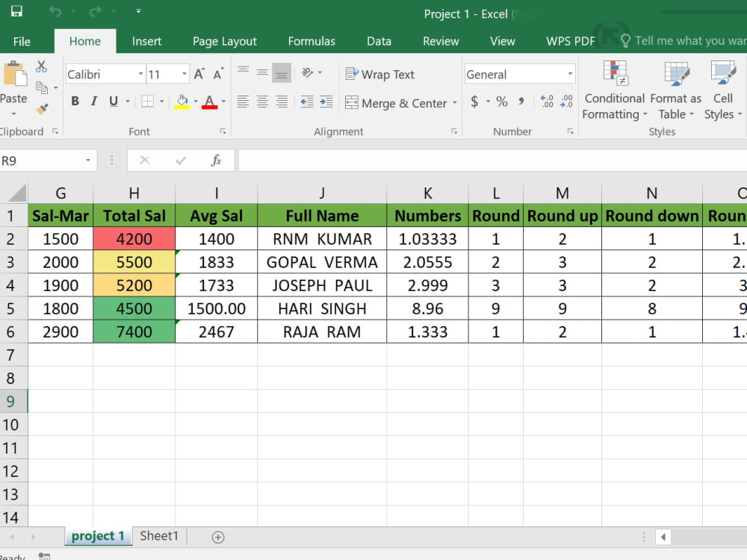
Task: Open the File menu
Action: pyautogui.click(x=22, y=41)
